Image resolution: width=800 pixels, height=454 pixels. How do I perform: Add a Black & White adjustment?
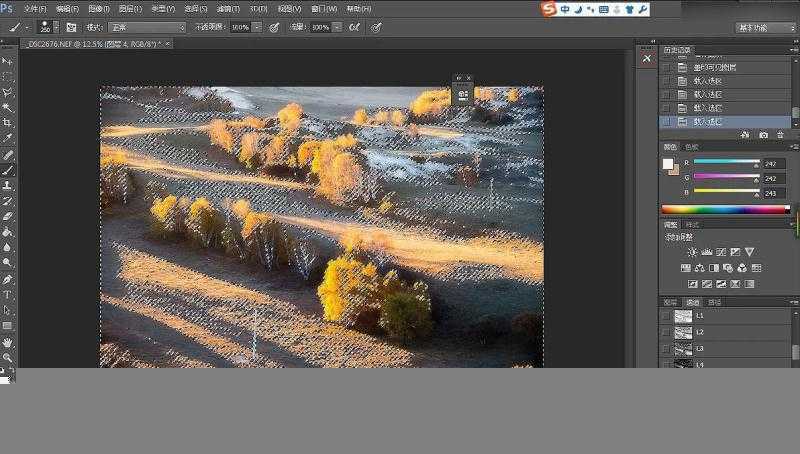click(714, 268)
